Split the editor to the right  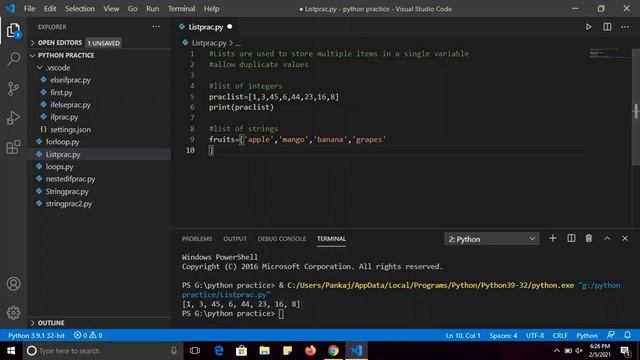pyautogui.click(x=607, y=27)
